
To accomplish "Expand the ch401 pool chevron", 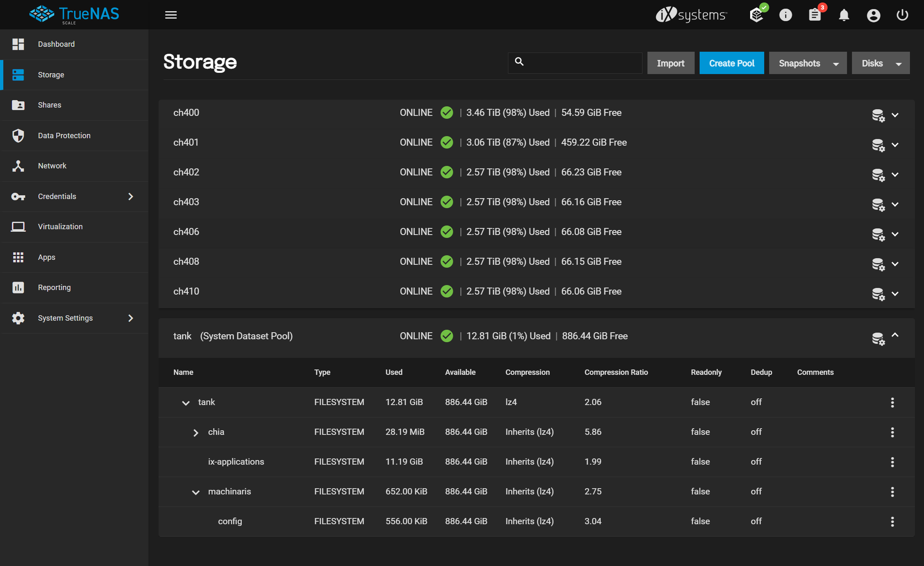I will [895, 145].
